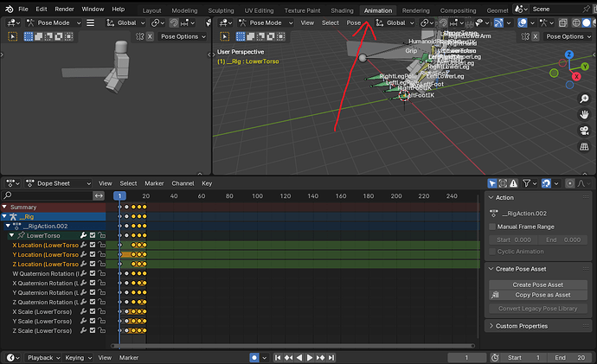Image resolution: width=597 pixels, height=364 pixels.
Task: Collapse the LowerTorso channel group
Action: click(x=12, y=235)
